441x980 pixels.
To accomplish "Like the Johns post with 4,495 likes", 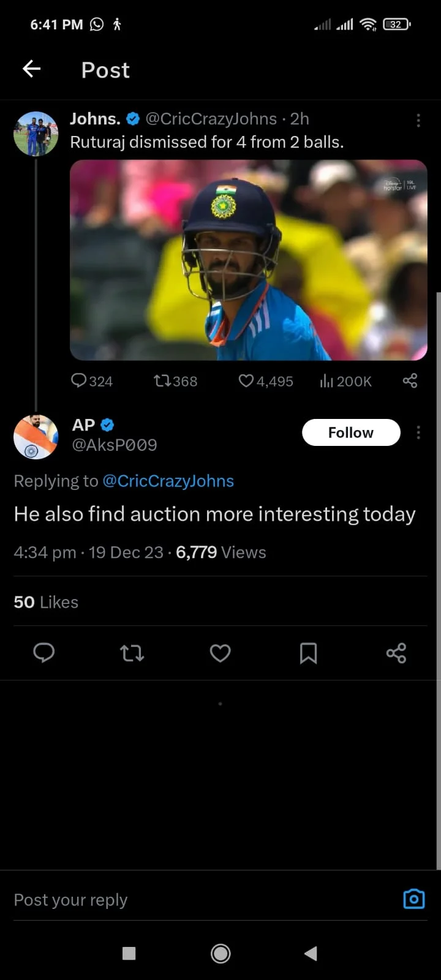I will [x=265, y=381].
